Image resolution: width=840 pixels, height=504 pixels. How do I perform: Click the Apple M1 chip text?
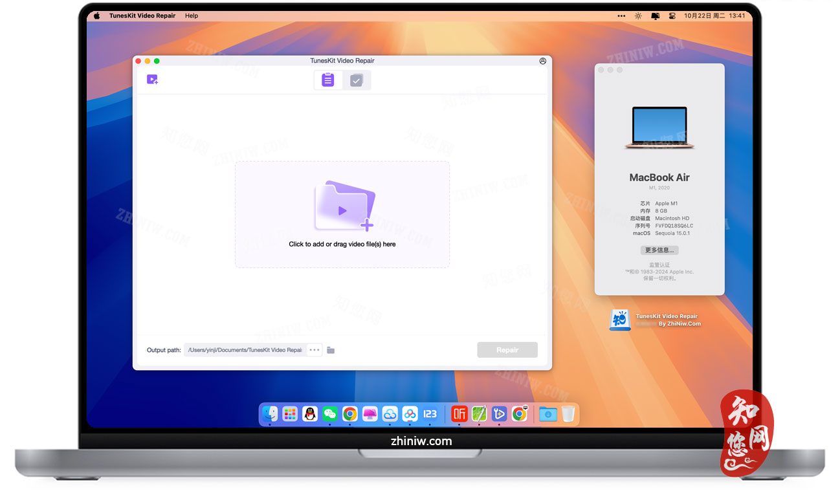pyautogui.click(x=667, y=203)
